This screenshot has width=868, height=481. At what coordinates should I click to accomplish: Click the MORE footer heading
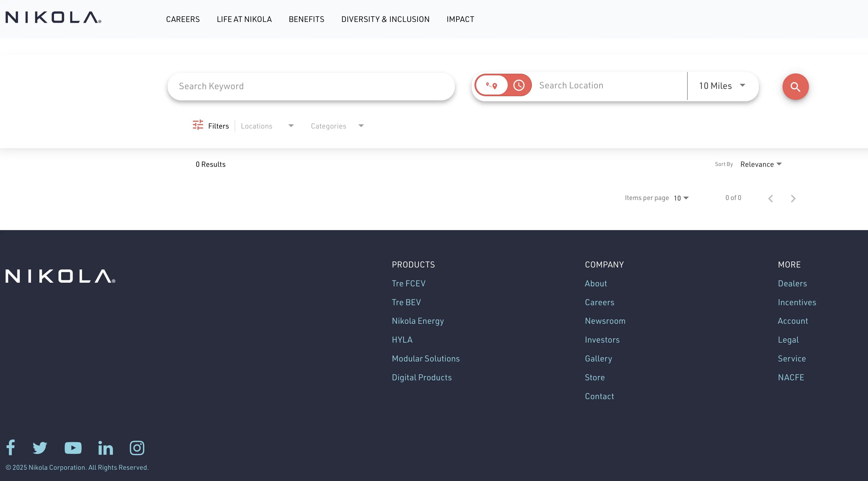pyautogui.click(x=789, y=265)
